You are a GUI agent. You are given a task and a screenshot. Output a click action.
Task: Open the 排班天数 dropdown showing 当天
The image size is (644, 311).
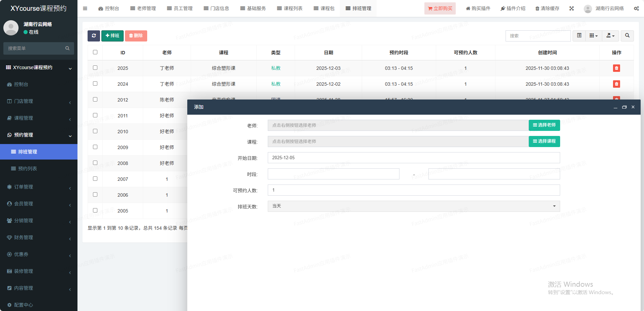414,206
